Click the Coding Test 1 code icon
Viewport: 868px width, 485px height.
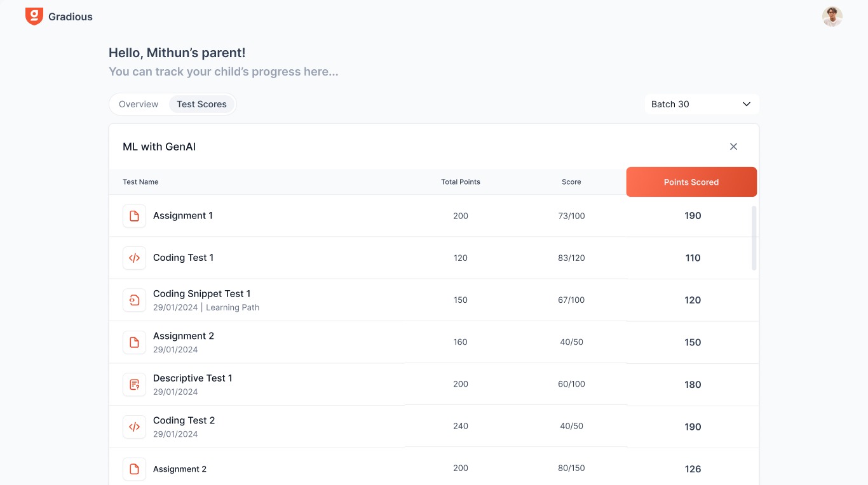[134, 258]
